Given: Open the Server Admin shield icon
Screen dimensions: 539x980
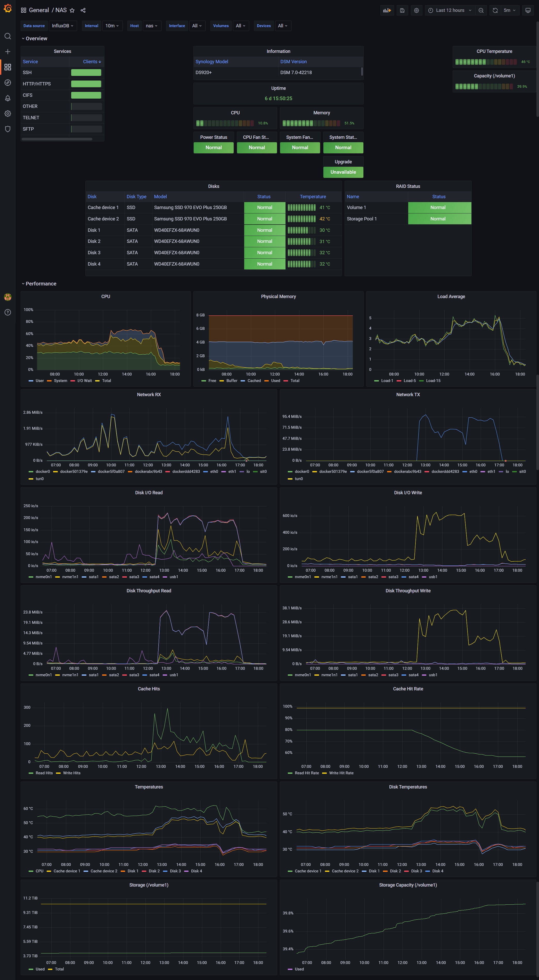Looking at the screenshot, I should [7, 129].
